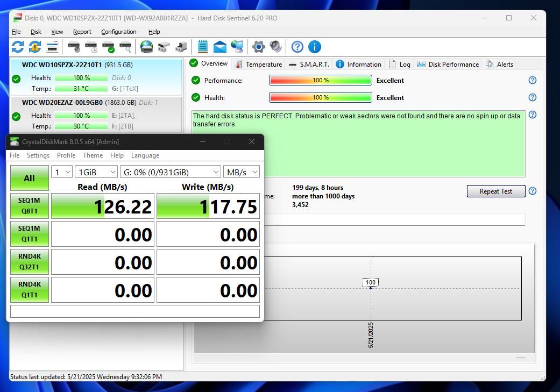Click the blue envelope toolbar icon
560x392 pixels.
[x=219, y=47]
